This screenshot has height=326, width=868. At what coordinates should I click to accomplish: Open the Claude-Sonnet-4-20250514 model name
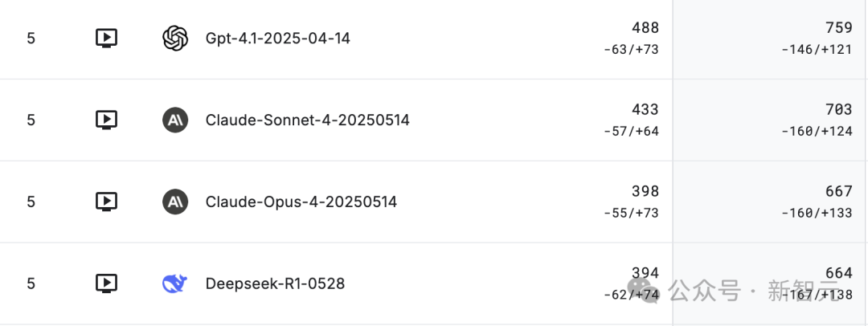coord(307,120)
